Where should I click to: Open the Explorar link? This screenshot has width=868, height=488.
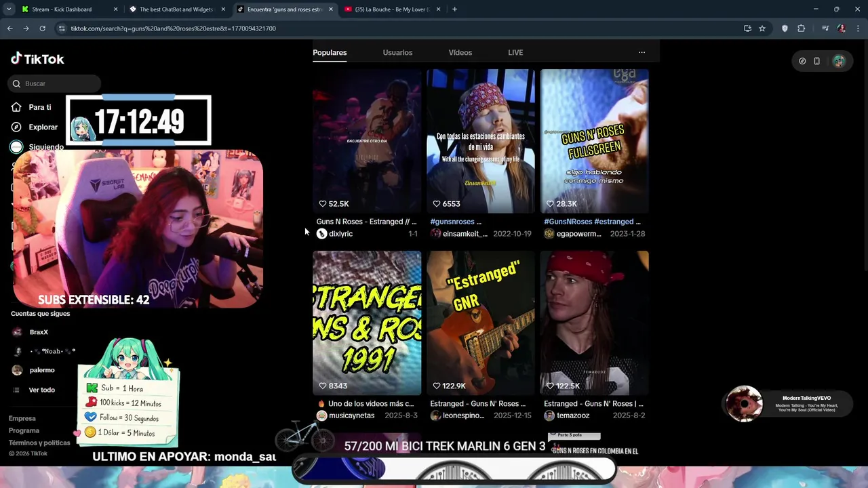point(43,127)
